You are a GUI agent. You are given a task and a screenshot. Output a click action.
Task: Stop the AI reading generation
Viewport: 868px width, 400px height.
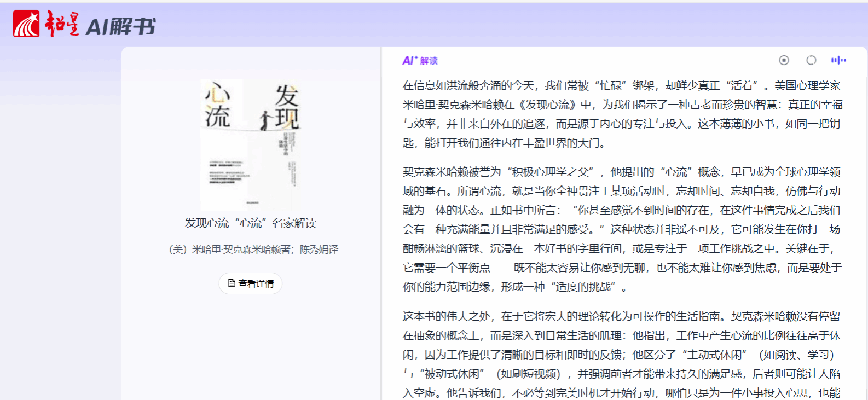point(784,60)
